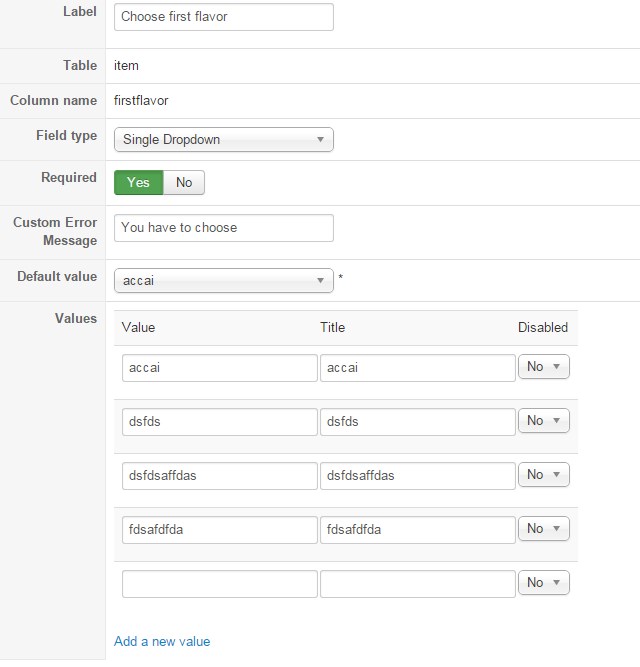
Task: Open Disabled dropdown for dsfds row
Action: pyautogui.click(x=543, y=421)
